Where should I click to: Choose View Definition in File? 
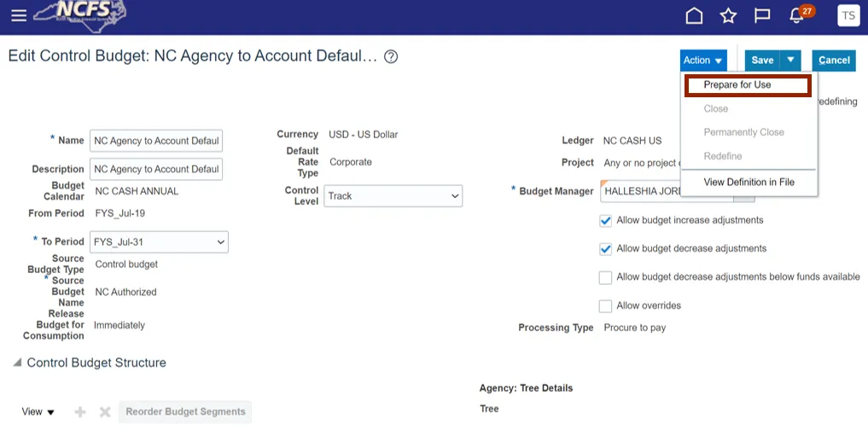[x=749, y=183]
